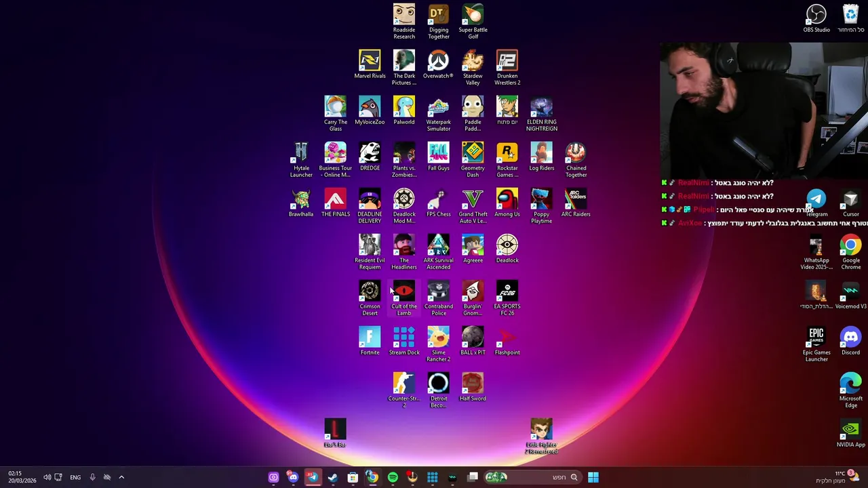Open the Drunken Wrestlers 2 icon

coord(507,68)
